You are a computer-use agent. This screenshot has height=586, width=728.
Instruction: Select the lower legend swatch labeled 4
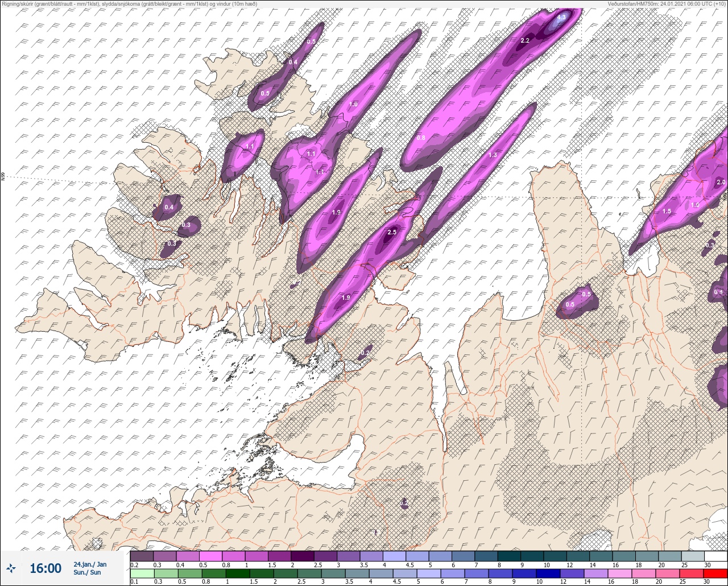point(380,573)
